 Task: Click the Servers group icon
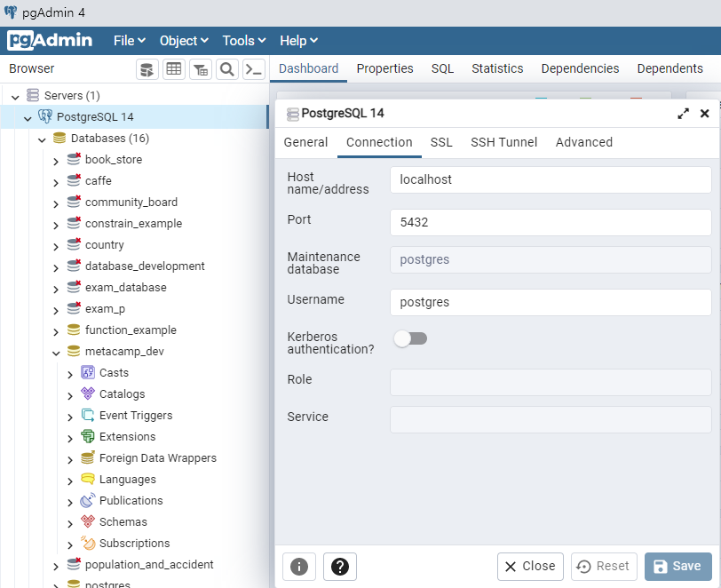tap(33, 95)
